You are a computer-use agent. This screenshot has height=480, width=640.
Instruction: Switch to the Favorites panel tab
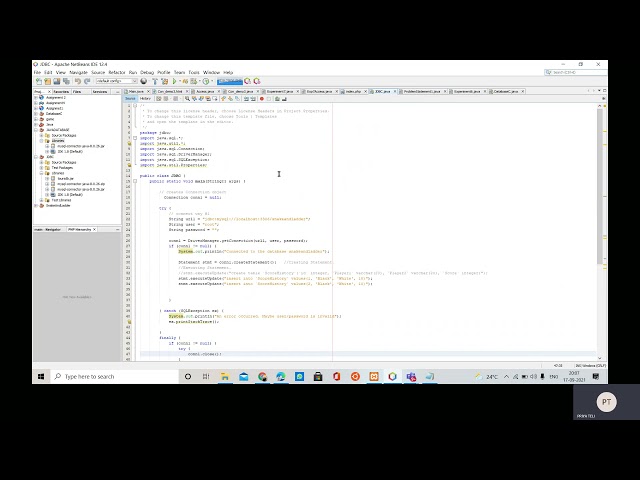tap(61, 91)
